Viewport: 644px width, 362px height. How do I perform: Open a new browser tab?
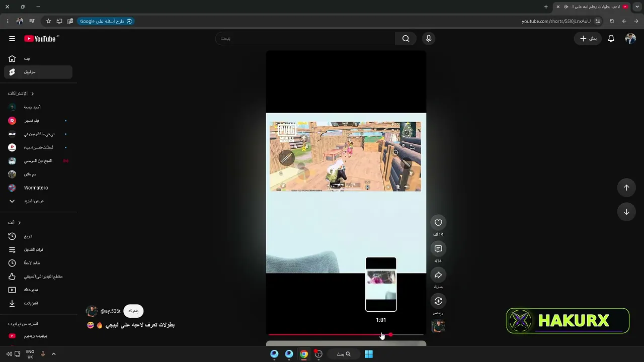546,7
